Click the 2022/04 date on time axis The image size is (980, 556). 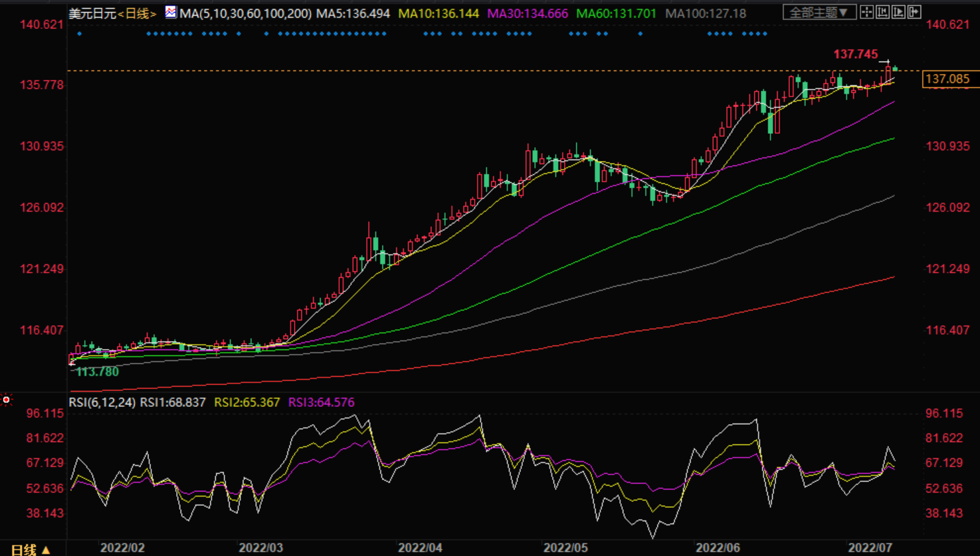point(420,547)
